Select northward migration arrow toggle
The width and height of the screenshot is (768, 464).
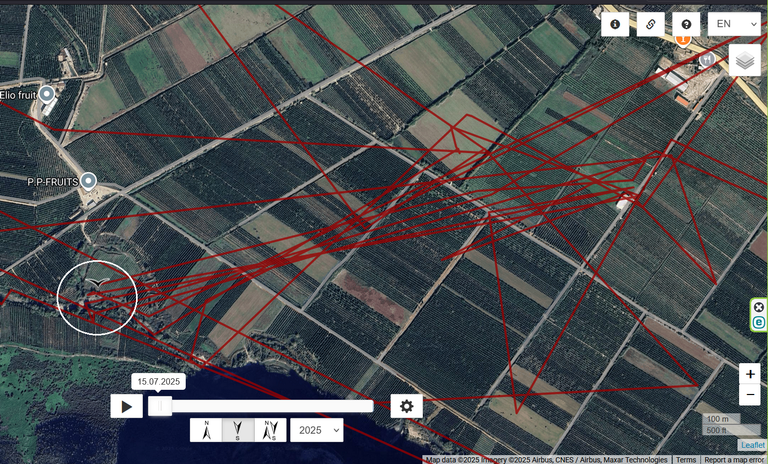coord(206,430)
